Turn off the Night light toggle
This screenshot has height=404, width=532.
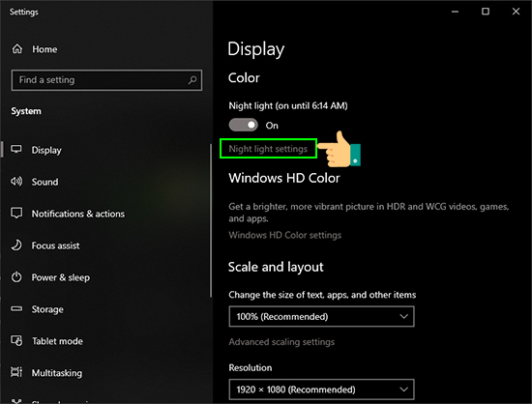coord(243,125)
